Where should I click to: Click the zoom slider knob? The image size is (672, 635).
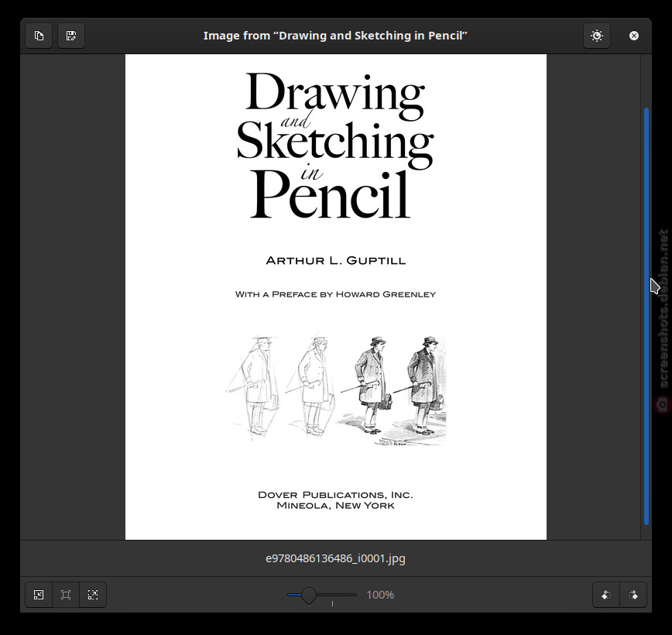tap(309, 596)
